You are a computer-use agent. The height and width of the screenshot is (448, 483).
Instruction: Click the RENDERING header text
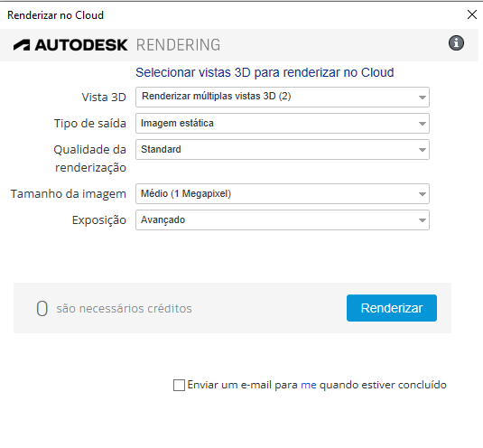click(179, 45)
